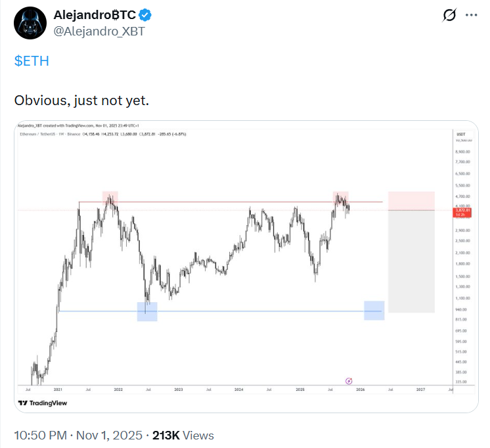Image resolution: width=490 pixels, height=448 pixels.
Task: Click the purple event marker on time axis
Action: 349,380
